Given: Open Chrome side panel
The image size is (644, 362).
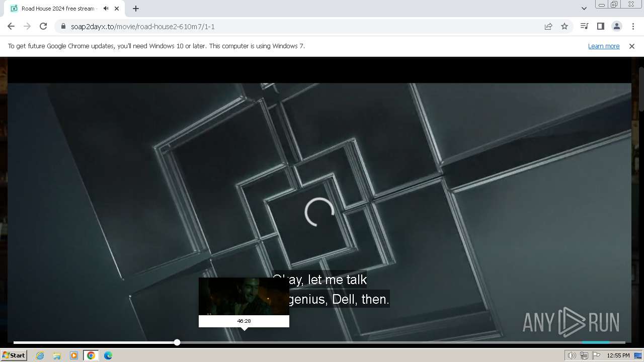Looking at the screenshot, I should pos(600,26).
